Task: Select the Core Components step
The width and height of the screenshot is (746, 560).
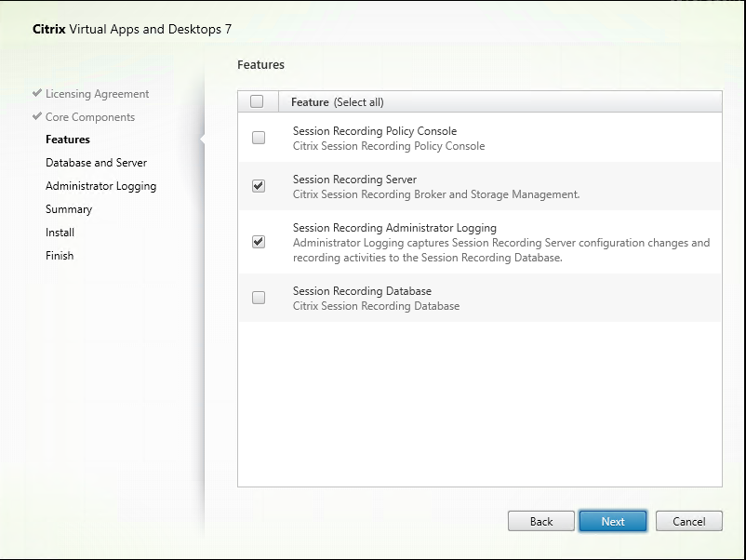Action: [x=89, y=117]
